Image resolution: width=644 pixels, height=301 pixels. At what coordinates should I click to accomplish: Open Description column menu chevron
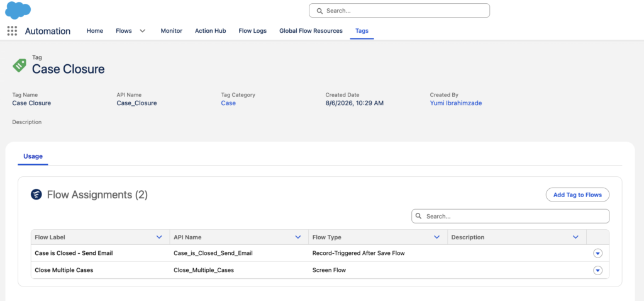coord(576,237)
